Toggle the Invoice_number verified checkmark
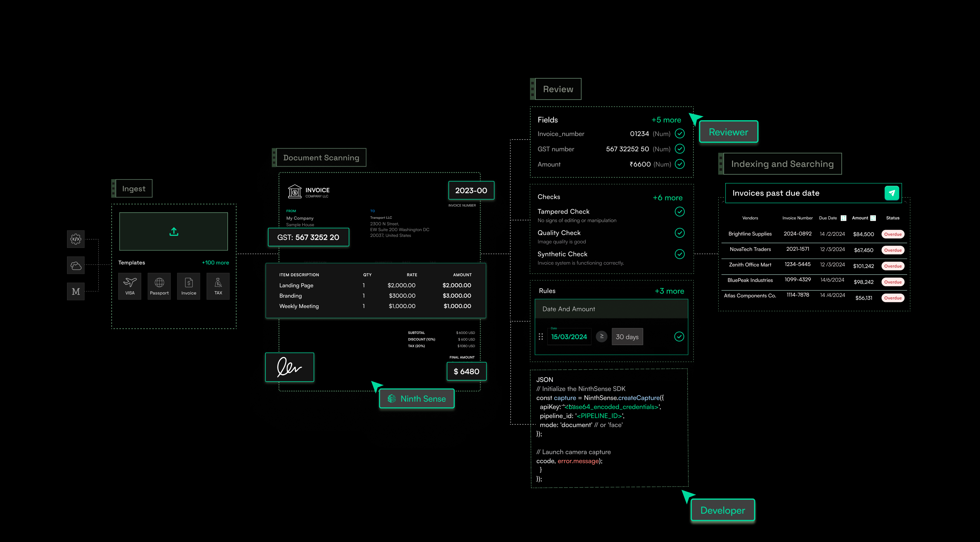 [x=680, y=133]
